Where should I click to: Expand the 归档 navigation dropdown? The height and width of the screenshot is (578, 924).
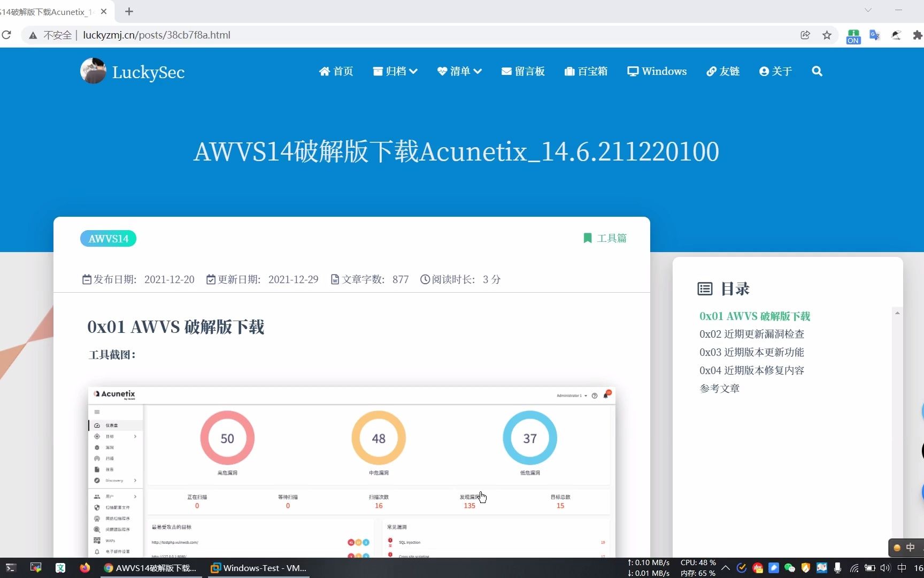pos(395,71)
